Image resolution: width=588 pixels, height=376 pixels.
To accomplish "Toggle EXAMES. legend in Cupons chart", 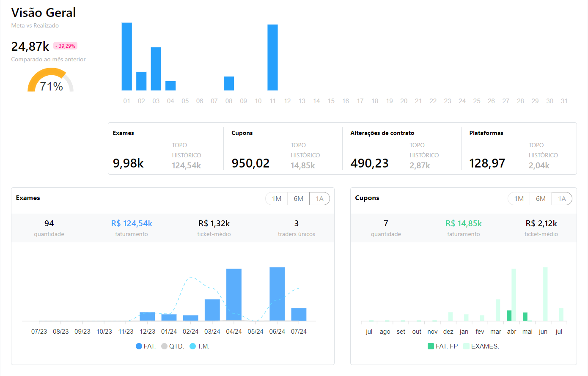I will (x=481, y=346).
